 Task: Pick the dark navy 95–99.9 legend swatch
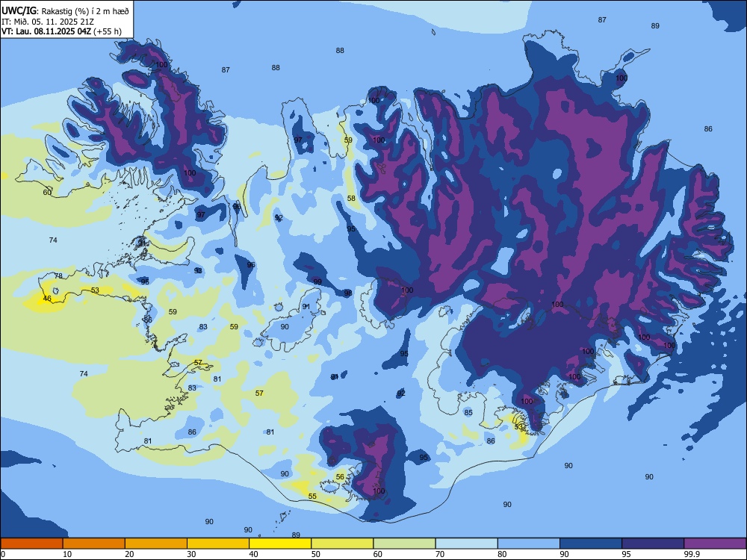point(653,544)
